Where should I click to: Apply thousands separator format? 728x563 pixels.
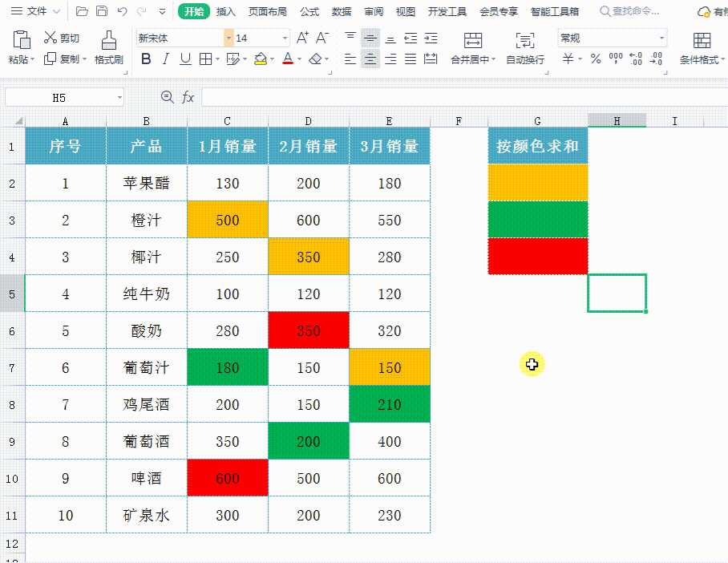coord(616,59)
